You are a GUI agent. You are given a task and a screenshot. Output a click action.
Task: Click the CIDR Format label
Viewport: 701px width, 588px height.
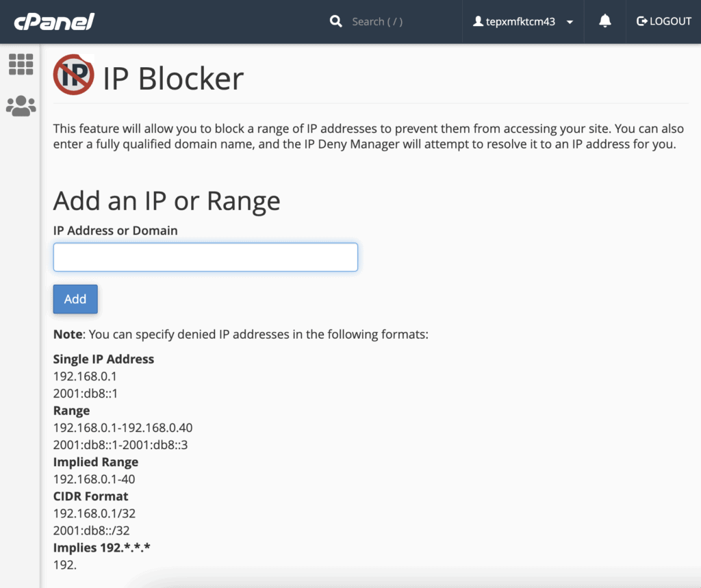point(91,496)
